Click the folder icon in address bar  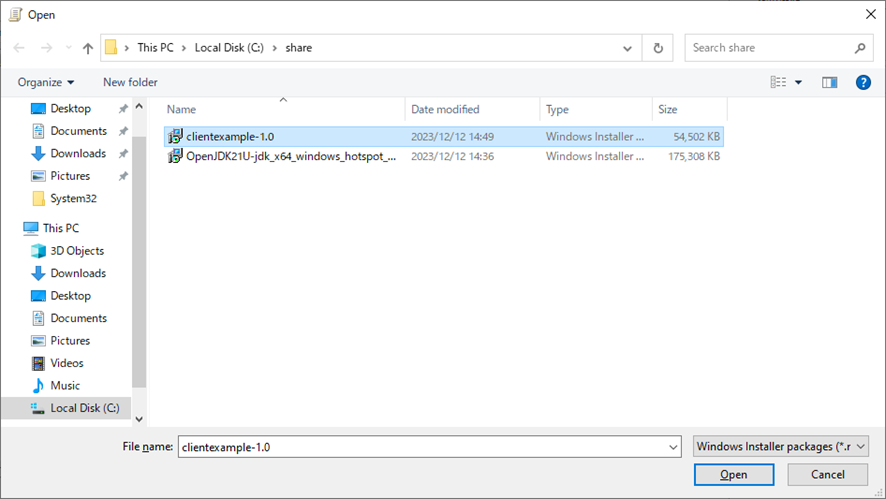111,47
